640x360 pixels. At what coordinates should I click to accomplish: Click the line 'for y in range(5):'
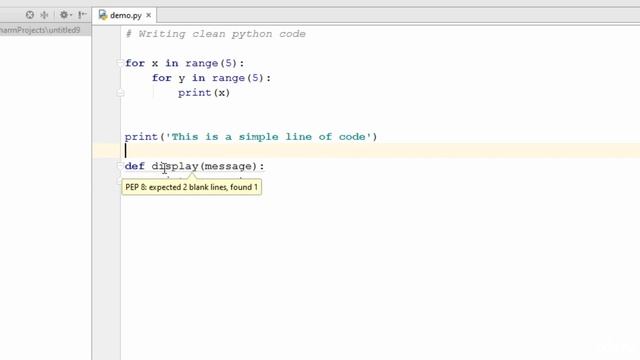click(x=211, y=78)
